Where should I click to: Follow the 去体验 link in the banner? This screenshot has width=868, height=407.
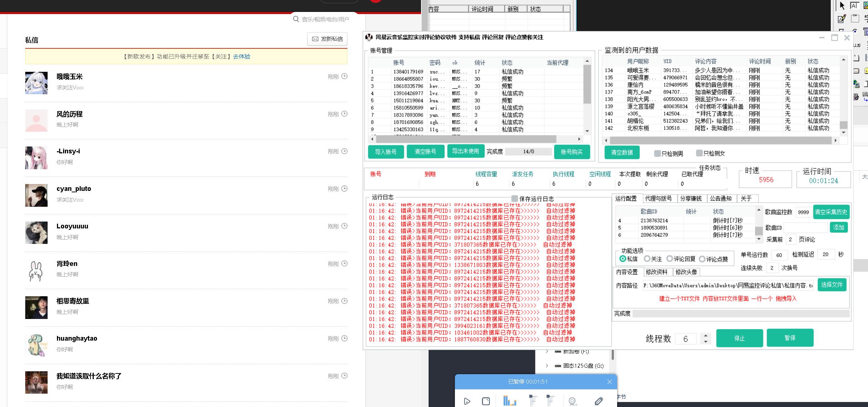pyautogui.click(x=242, y=57)
